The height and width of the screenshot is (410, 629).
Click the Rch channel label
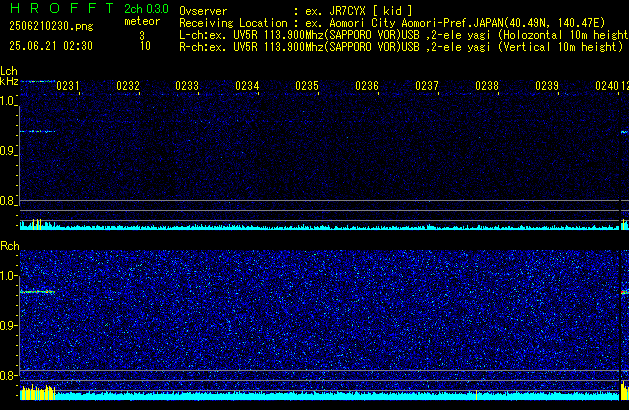click(x=10, y=246)
